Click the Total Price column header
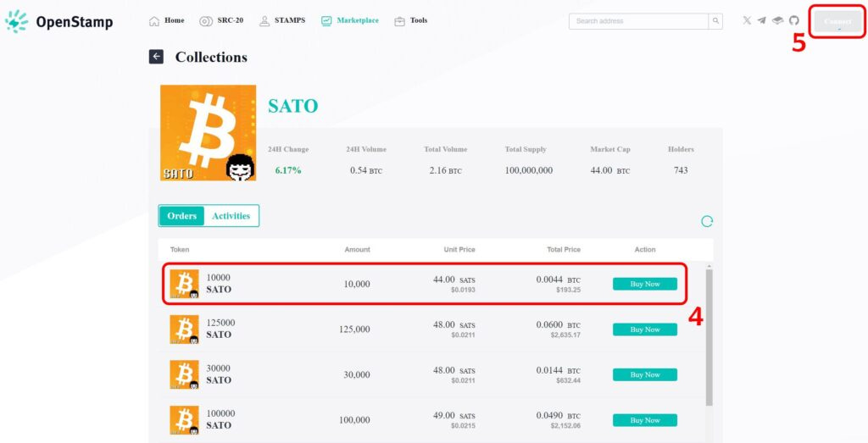 point(564,249)
